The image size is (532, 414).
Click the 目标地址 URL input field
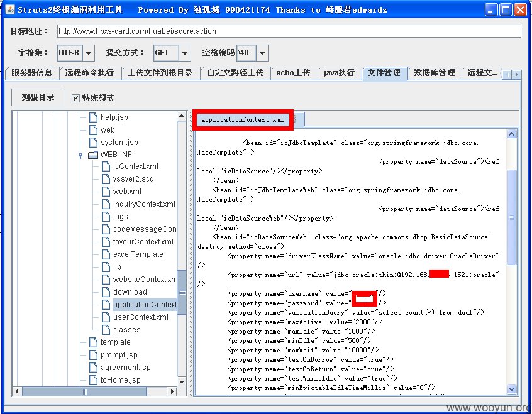coord(289,31)
